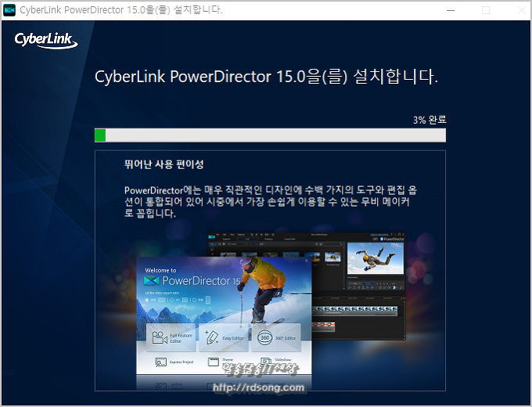
Task: Click the '3% 완료' progress text
Action: click(x=430, y=120)
